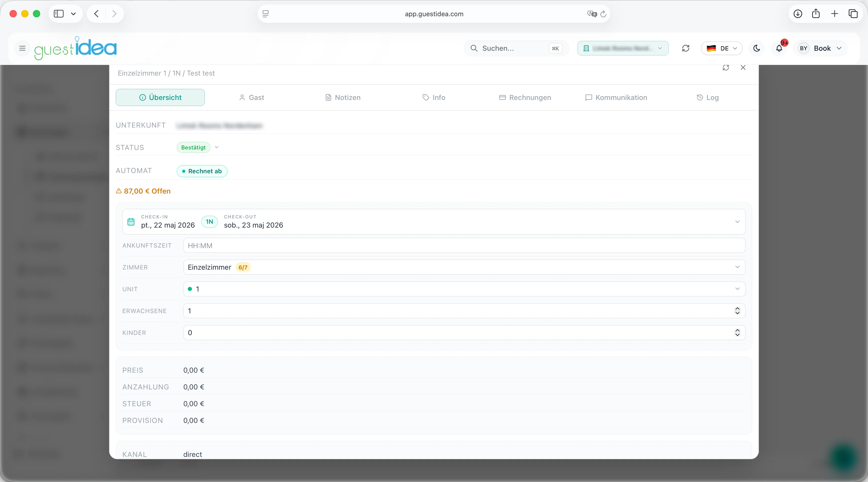Screen dimensions: 868x482
Task: Click the BY avatar badge
Action: (x=803, y=48)
